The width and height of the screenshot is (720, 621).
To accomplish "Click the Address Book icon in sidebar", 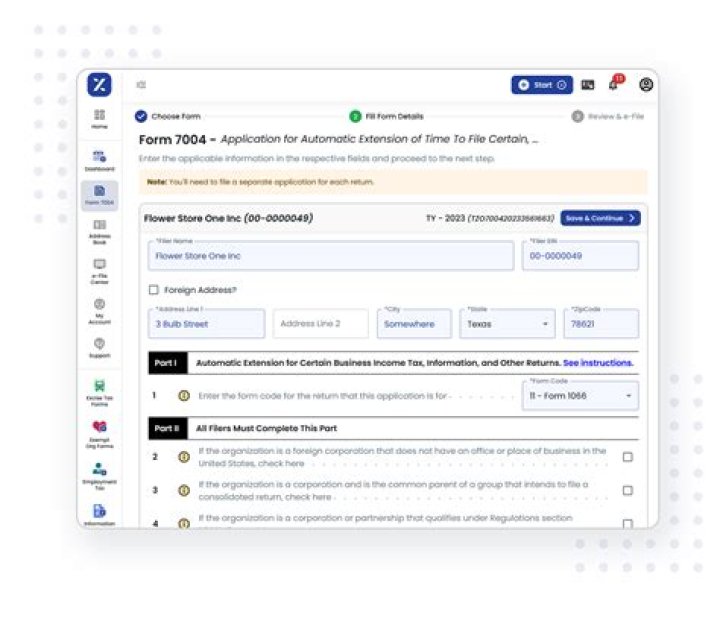I will click(x=99, y=229).
